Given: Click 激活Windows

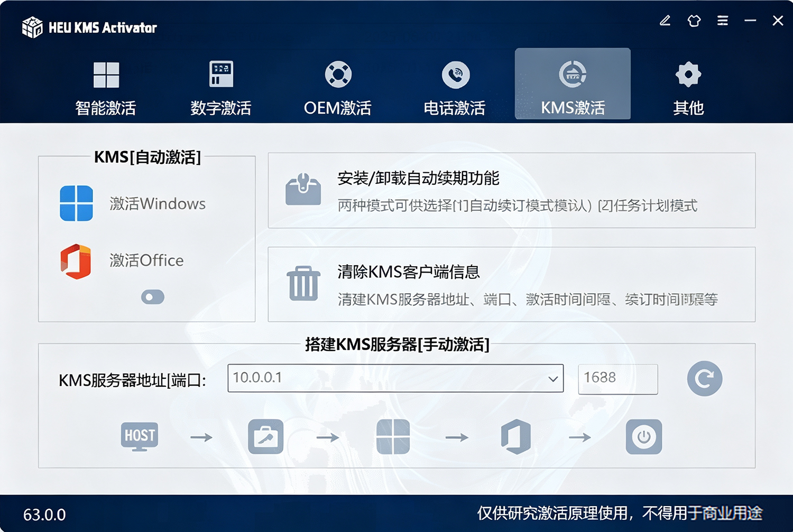Looking at the screenshot, I should click(158, 203).
